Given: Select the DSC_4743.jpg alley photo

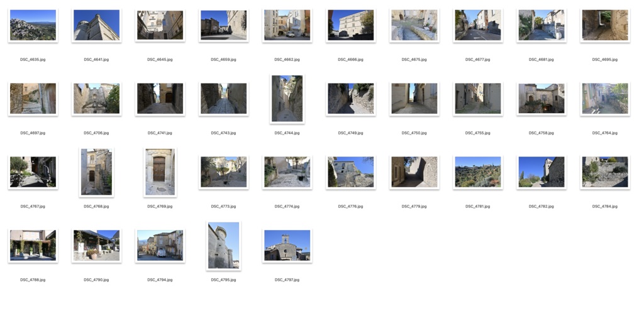Looking at the screenshot, I should pos(223,99).
